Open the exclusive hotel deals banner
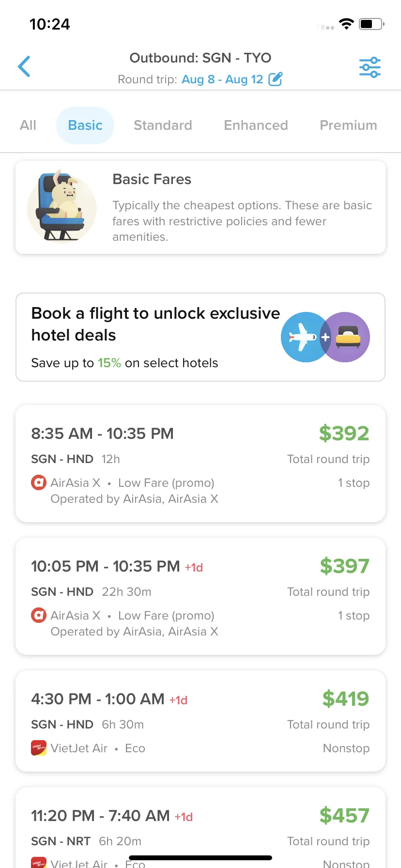 (200, 337)
